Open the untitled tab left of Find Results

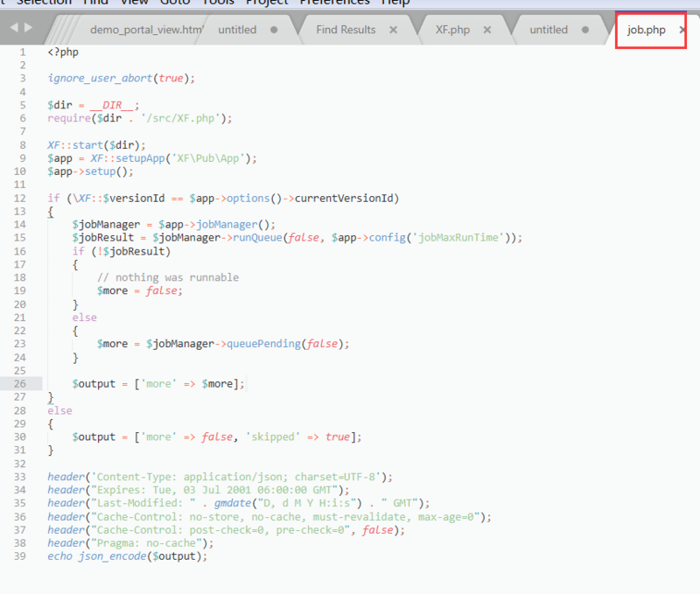pos(237,30)
